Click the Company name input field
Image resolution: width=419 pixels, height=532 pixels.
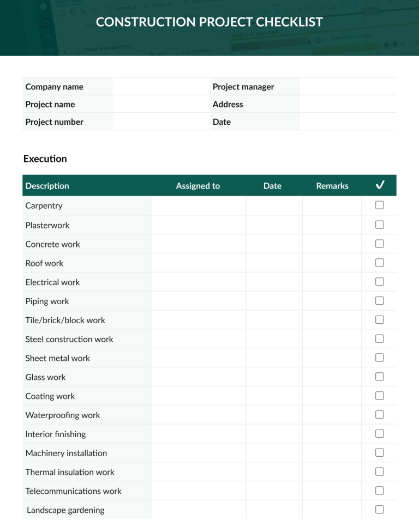coord(161,87)
